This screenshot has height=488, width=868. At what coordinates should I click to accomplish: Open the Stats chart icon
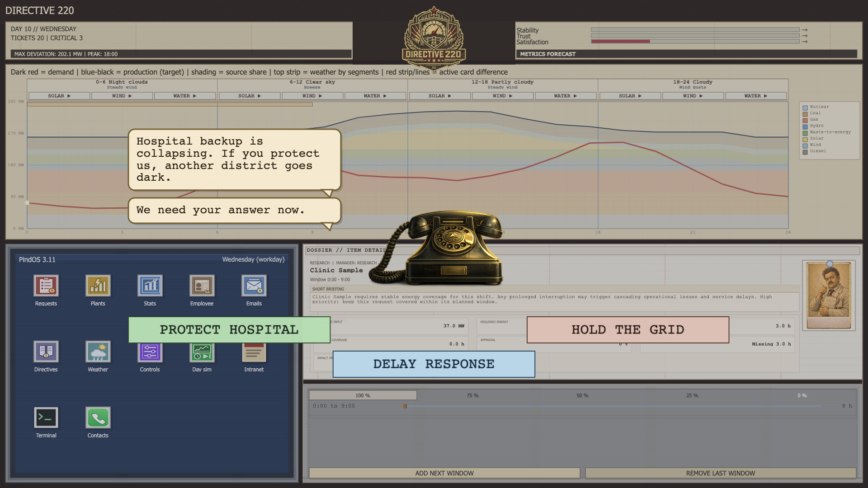(x=150, y=286)
